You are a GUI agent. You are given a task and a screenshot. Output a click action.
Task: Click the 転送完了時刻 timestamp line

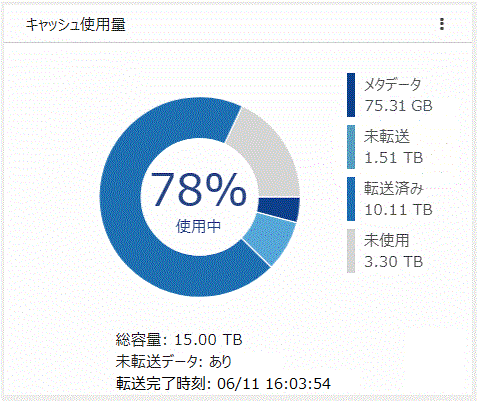[x=223, y=384]
